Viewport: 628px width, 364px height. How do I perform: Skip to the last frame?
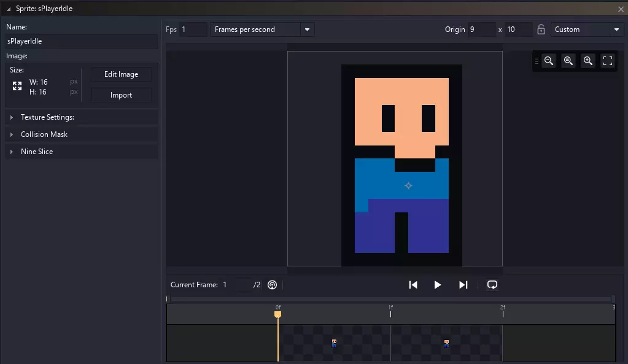pos(463,285)
